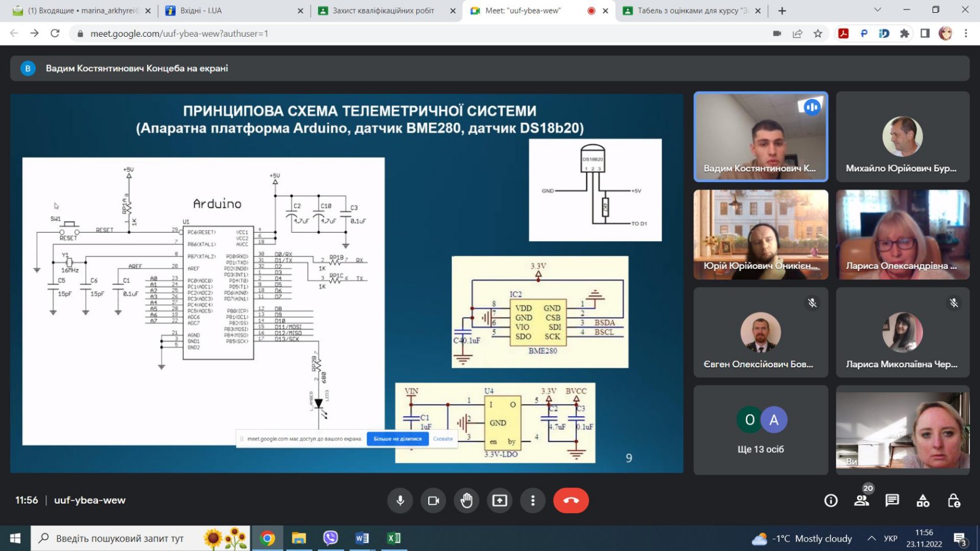Open the chat panel
Viewport: 980px width, 551px height.
(892, 501)
